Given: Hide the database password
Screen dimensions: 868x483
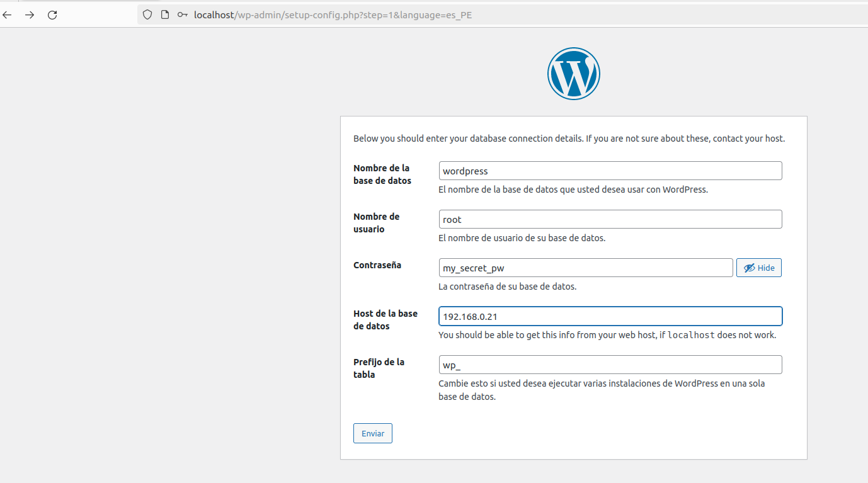Looking at the screenshot, I should click(x=759, y=268).
